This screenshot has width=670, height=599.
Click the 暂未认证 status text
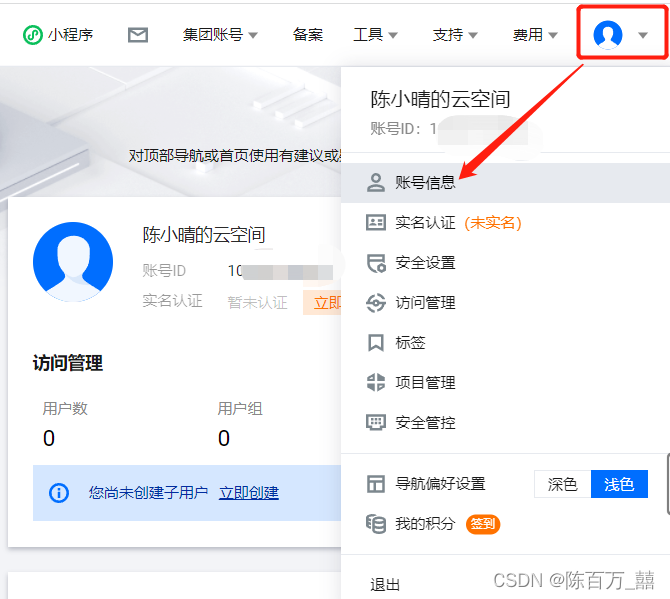point(258,302)
